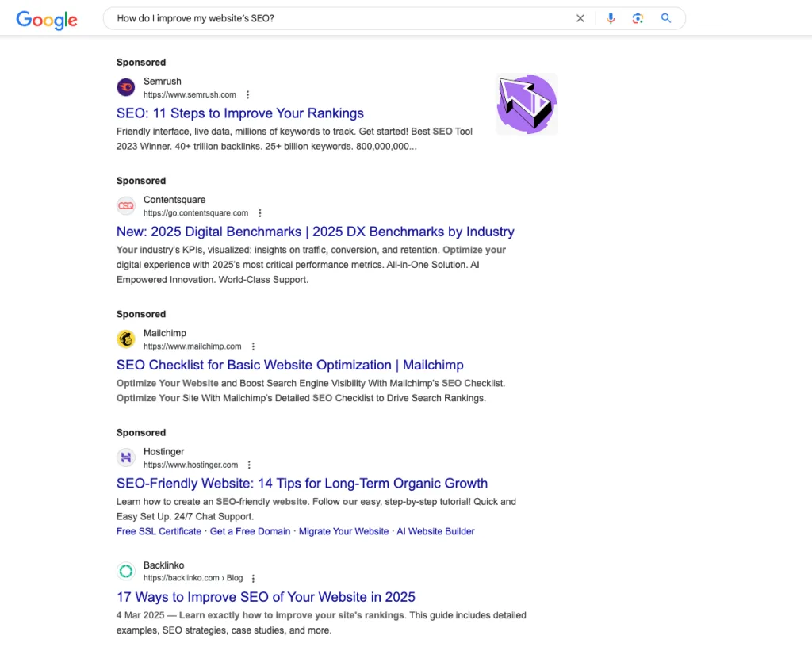Click the Semrush site name
The height and width of the screenshot is (647, 812).
[162, 81]
